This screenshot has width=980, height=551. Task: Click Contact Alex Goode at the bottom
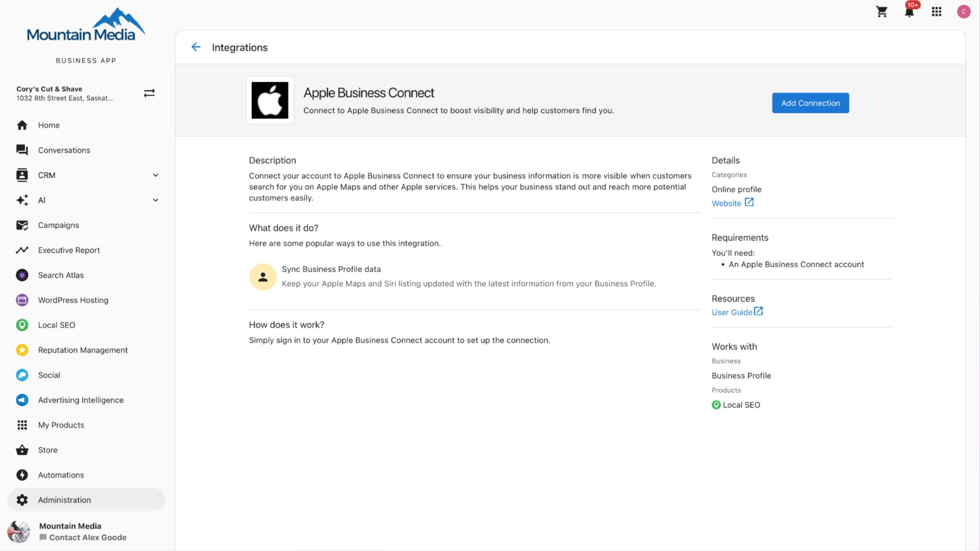(x=88, y=537)
